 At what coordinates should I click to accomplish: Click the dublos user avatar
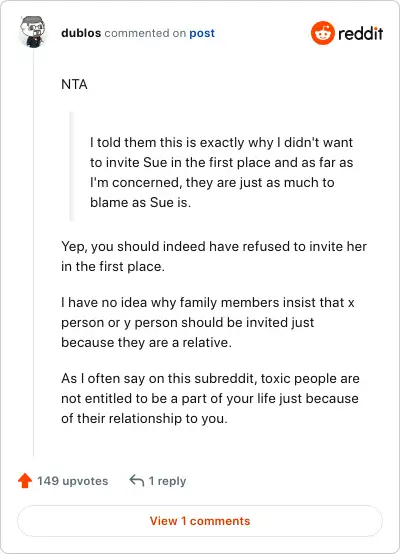tap(33, 32)
